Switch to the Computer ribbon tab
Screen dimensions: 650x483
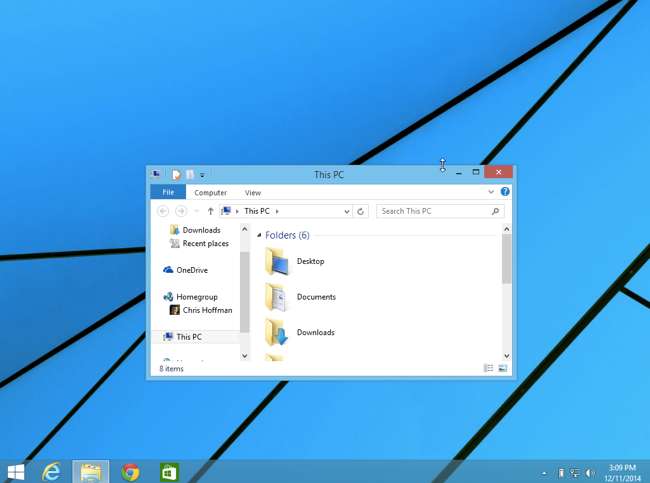coord(210,192)
